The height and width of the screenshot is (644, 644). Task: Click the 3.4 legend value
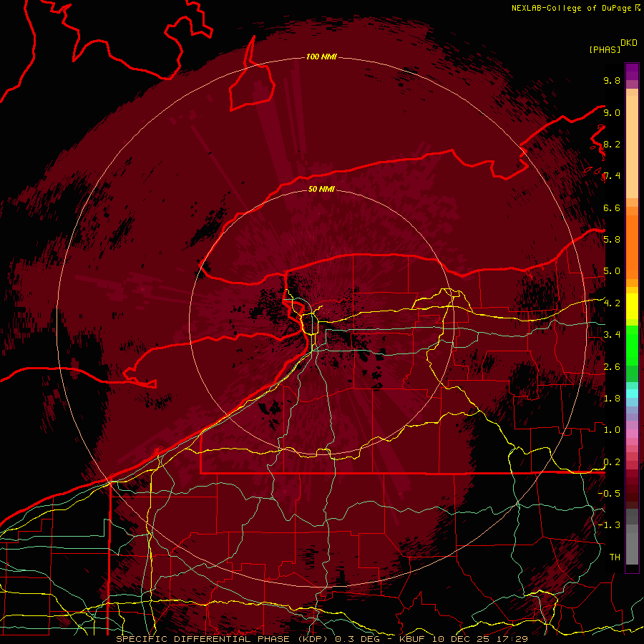(x=612, y=334)
